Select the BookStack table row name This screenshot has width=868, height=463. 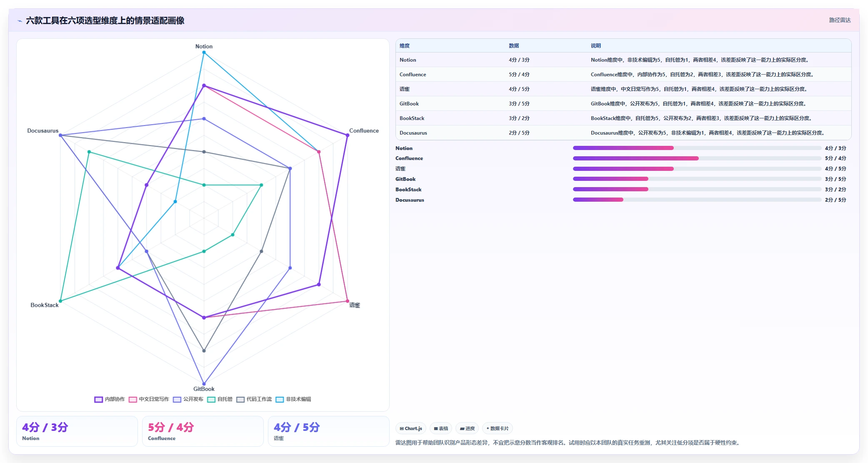(x=412, y=118)
